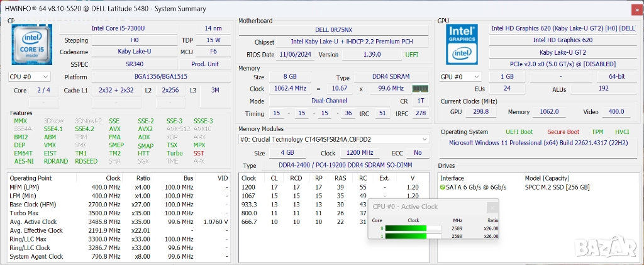Click the Secure Boot status label
Viewport: 644px width, 265px height.
tap(562, 132)
